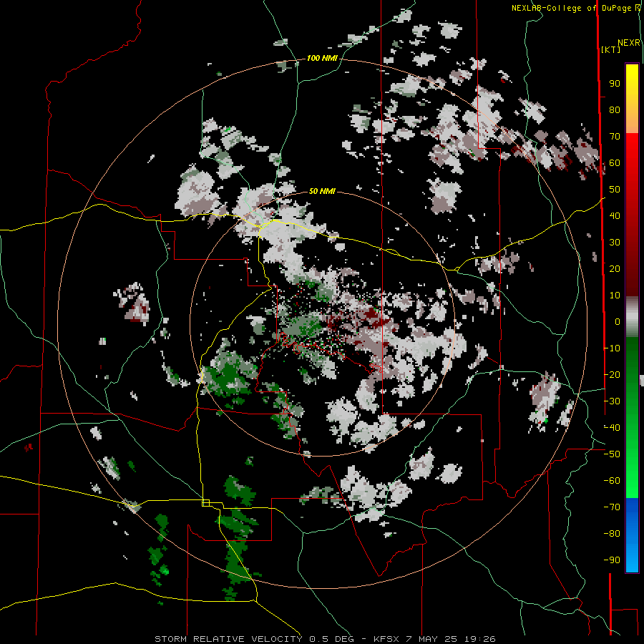Select the -40 value on velocity scale
Screen dimensions: 644x644
coord(612,428)
